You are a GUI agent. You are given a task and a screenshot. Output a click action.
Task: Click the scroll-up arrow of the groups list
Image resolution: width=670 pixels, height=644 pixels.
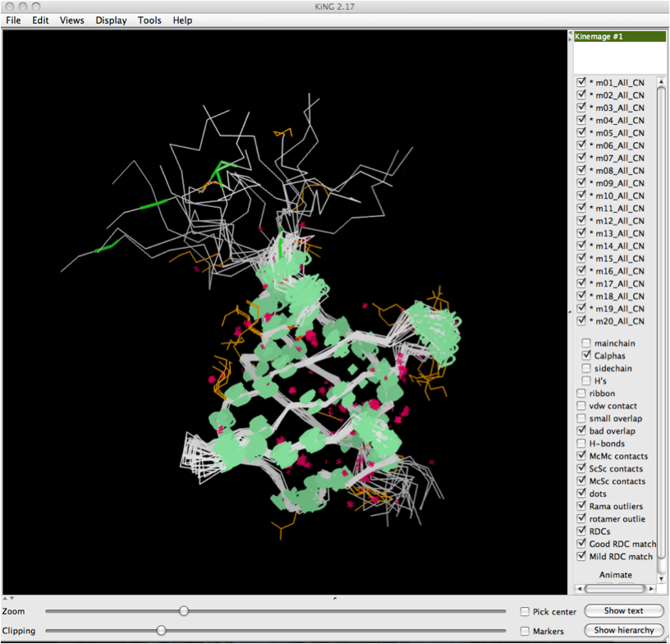point(661,80)
